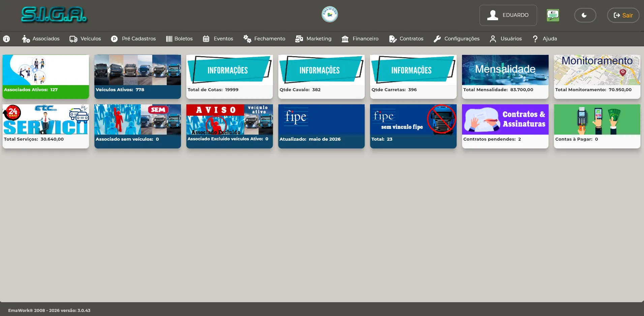The image size is (644, 316).
Task: Open the Financeiro menu
Action: coord(360,39)
